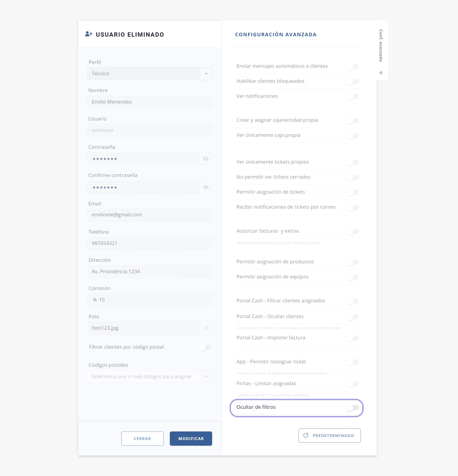Click the Cerrar button
458x476 pixels.
[x=142, y=439]
